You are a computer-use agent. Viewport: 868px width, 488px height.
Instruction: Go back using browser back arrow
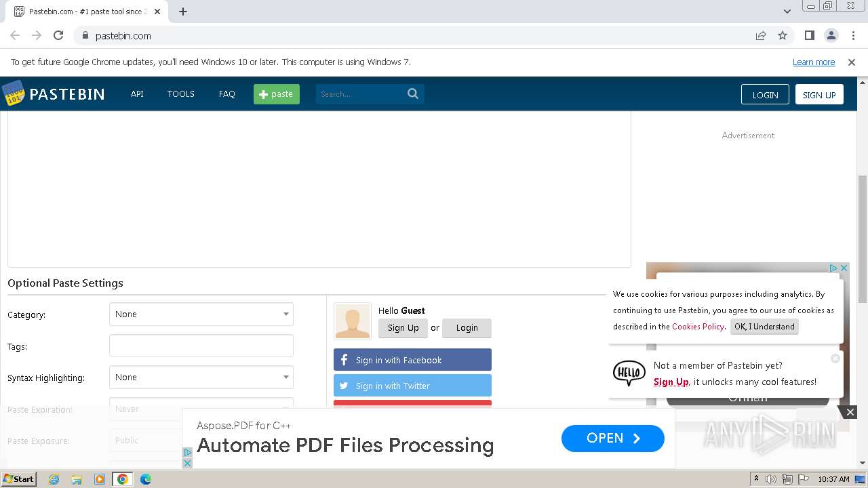tap(15, 35)
